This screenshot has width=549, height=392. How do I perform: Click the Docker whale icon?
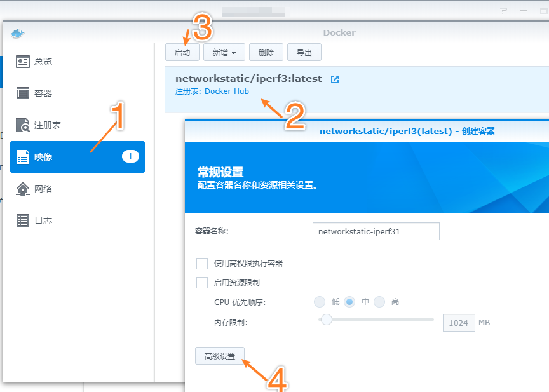click(x=18, y=33)
